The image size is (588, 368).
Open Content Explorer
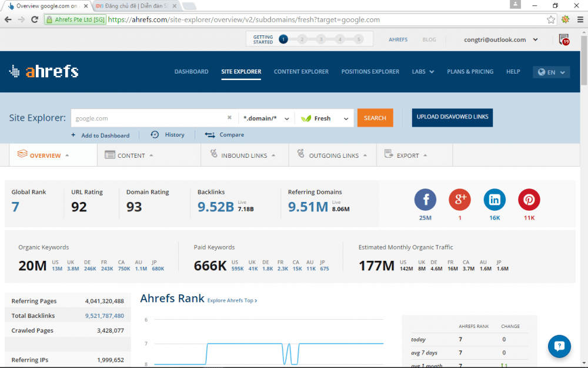tap(301, 71)
